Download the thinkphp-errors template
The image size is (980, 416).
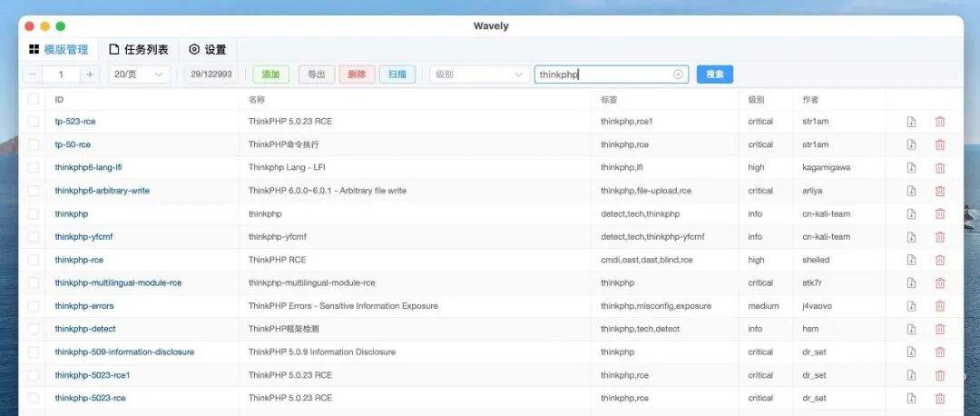(911, 306)
